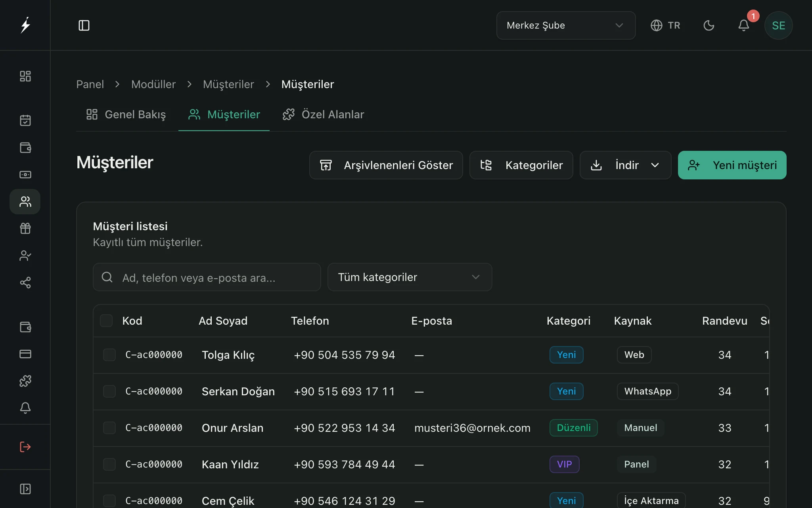Screen dimensions: 812x508
Task: Open the Merkez Şube branch dropdown
Action: point(566,25)
